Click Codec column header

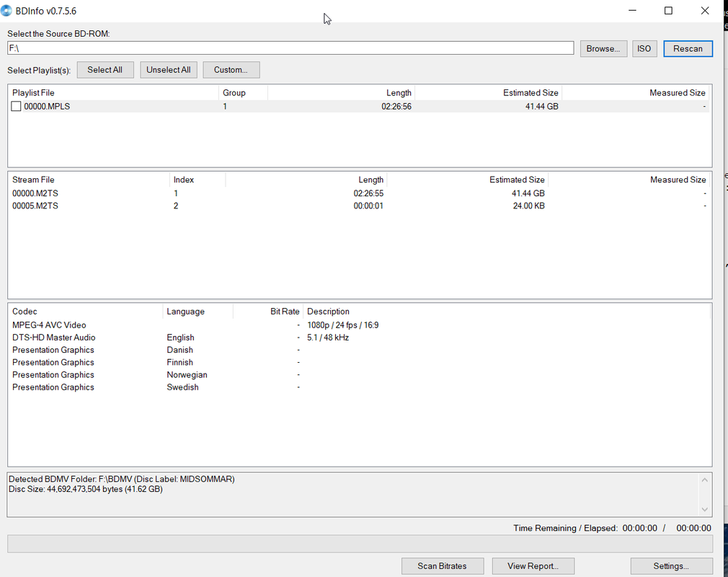[x=86, y=312]
